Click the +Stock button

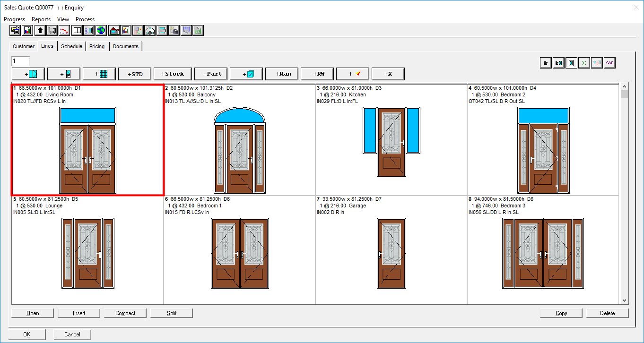click(173, 74)
